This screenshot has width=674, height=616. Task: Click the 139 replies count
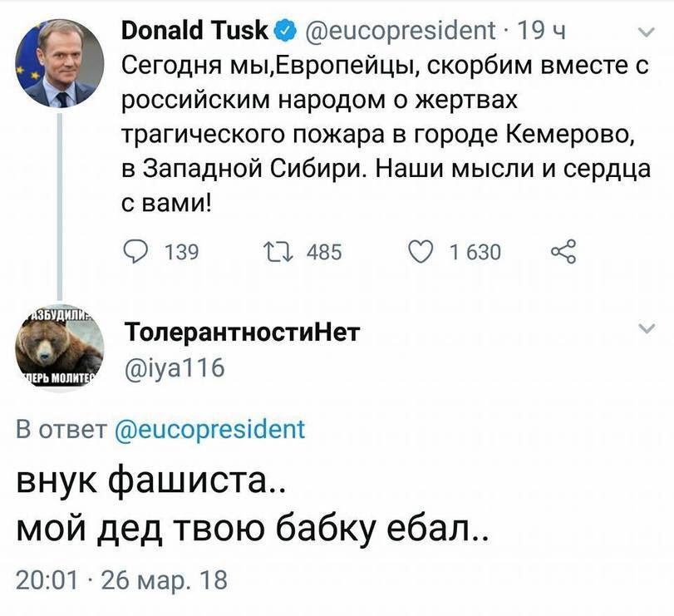[x=181, y=251]
